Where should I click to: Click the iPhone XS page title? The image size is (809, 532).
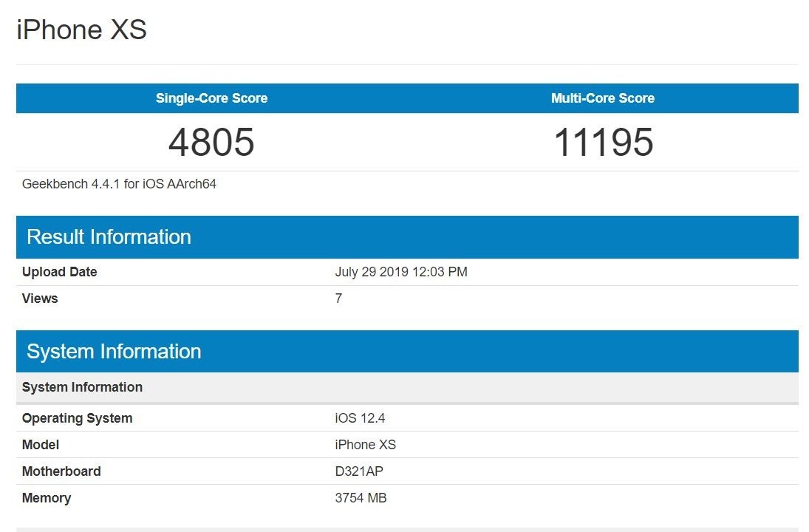coord(81,30)
